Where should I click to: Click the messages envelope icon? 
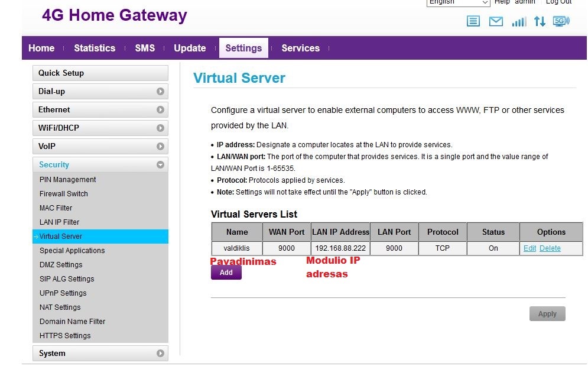[496, 22]
